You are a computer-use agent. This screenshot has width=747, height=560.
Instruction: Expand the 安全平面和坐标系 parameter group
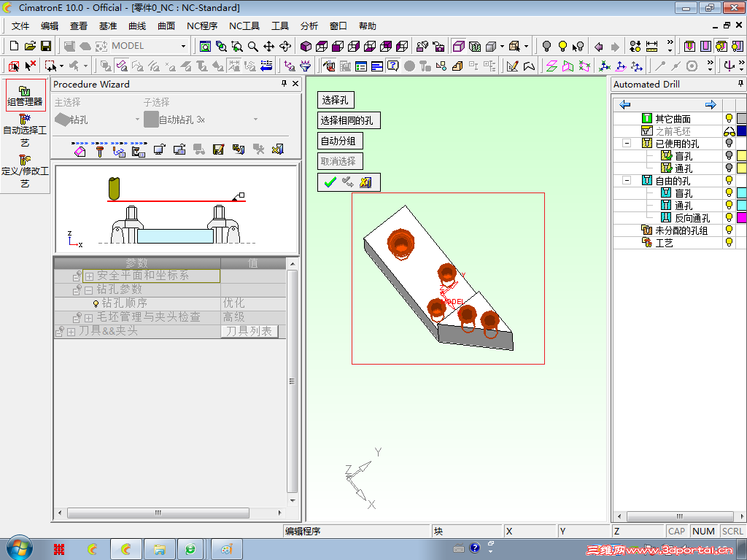(x=89, y=276)
